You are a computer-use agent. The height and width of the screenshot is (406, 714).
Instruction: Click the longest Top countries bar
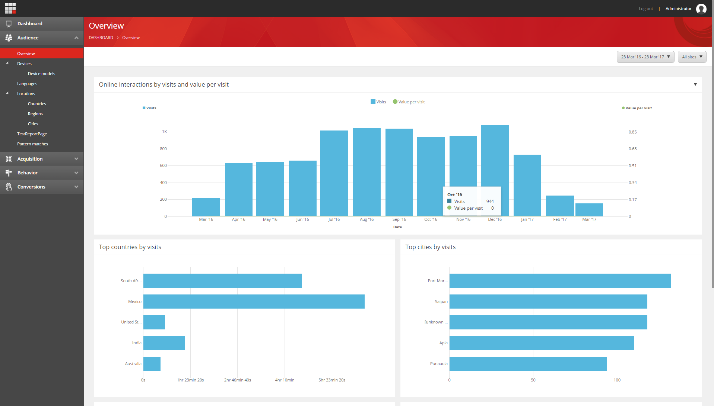click(x=254, y=302)
